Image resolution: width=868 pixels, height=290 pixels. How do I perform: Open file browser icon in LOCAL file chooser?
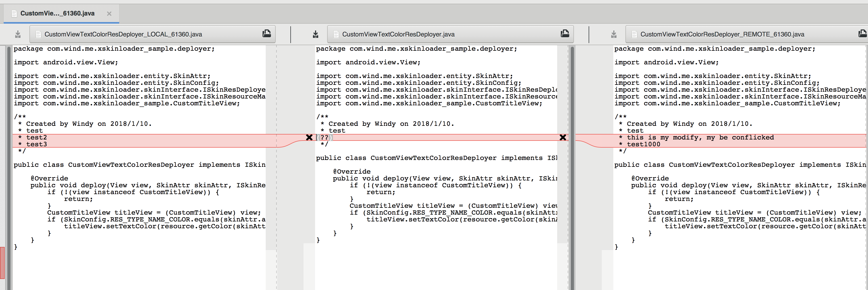(266, 34)
